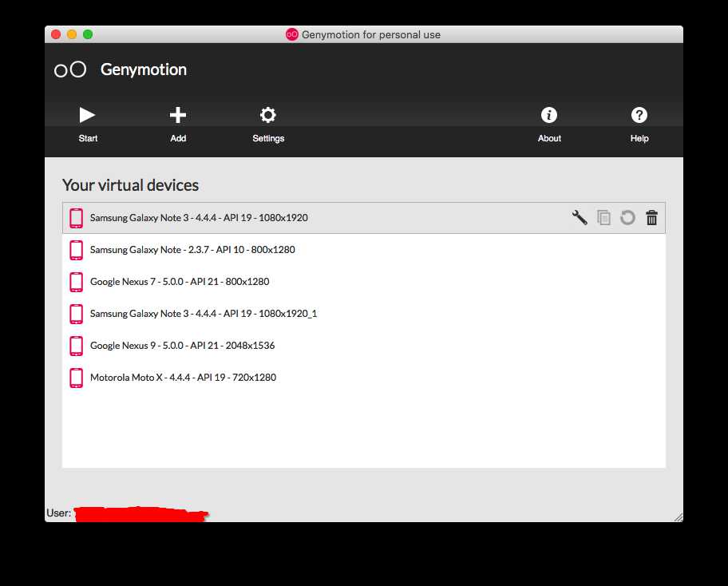Click the factory reset circular arrow icon
728x586 pixels.
coord(627,217)
